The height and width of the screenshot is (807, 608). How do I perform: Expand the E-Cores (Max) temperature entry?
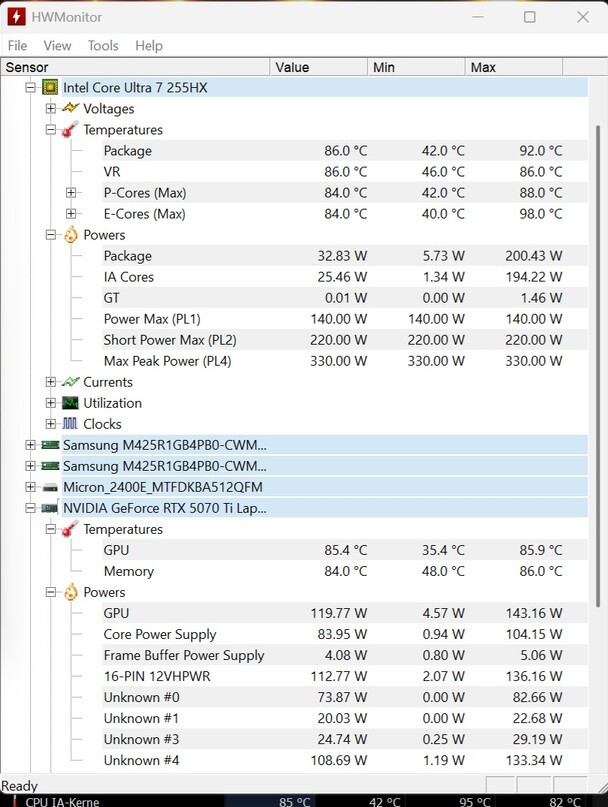click(x=71, y=214)
